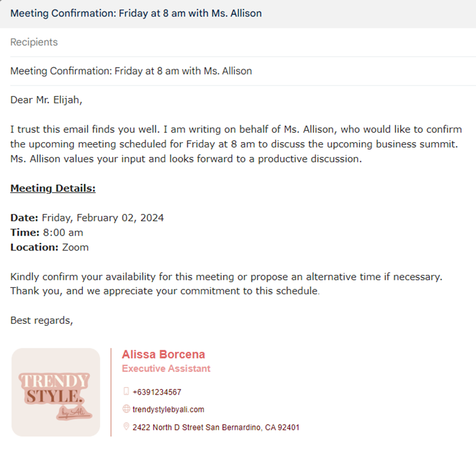Image resolution: width=476 pixels, height=450 pixels.
Task: Click the 'Executive Assistant' job title
Action: [166, 369]
